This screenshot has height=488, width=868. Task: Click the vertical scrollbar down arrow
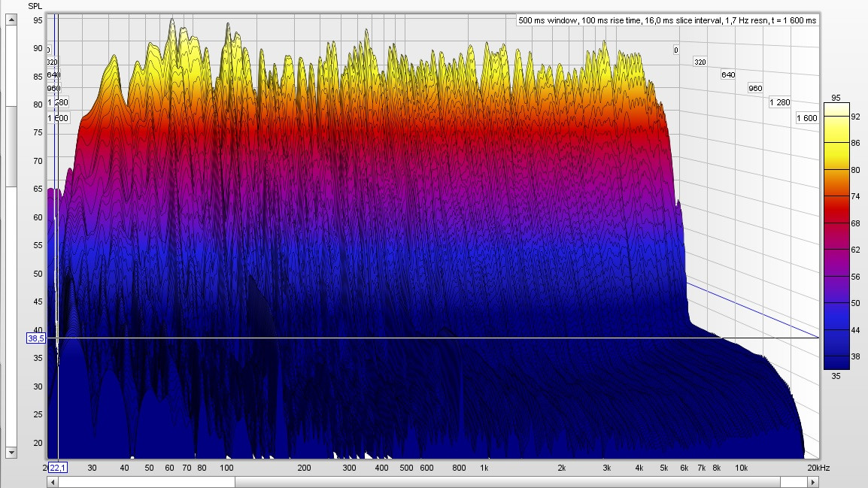pos(11,453)
